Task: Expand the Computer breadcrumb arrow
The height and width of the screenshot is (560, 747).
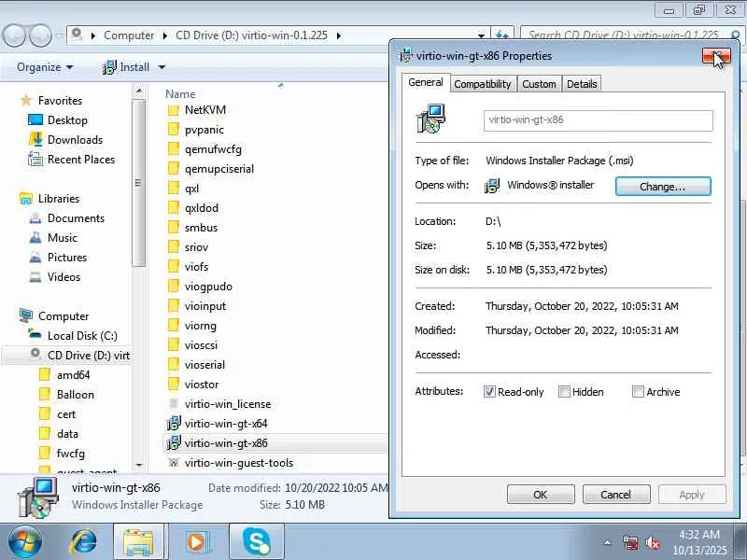Action: pos(165,35)
